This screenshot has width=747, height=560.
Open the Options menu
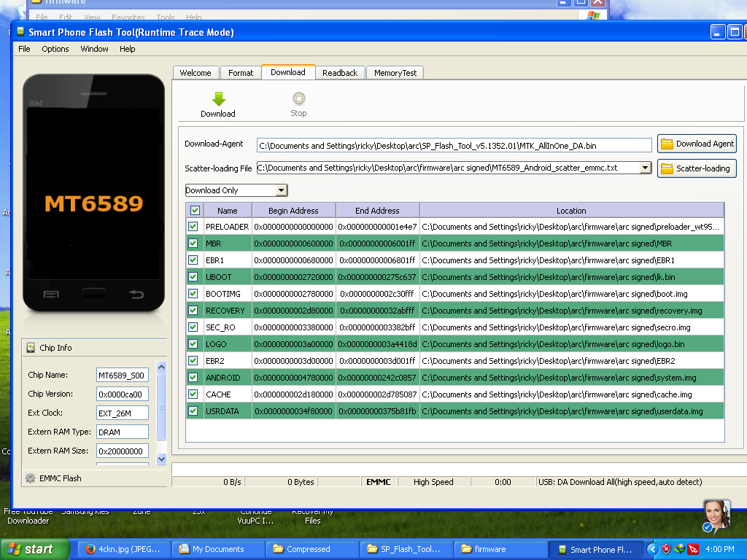point(55,49)
